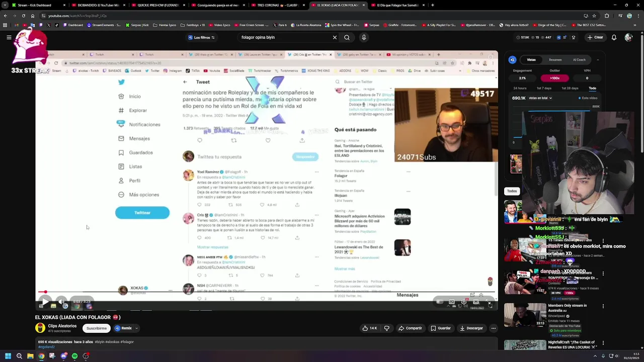Screen dimensions: 644x362
Task: Click the search magnifier button
Action: pyautogui.click(x=347, y=37)
